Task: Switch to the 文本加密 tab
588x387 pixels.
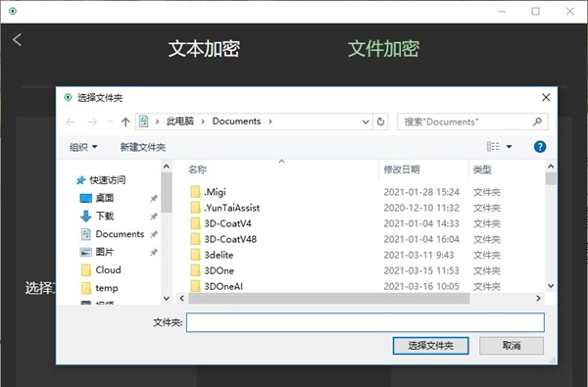Action: click(x=204, y=49)
